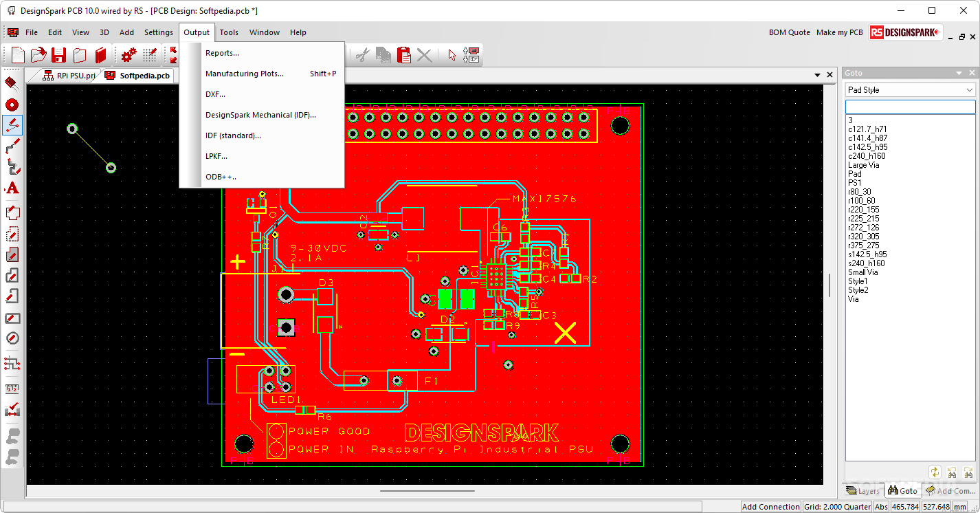Select the Add Pad red ring tool
This screenshot has width=980, height=513.
coord(12,105)
